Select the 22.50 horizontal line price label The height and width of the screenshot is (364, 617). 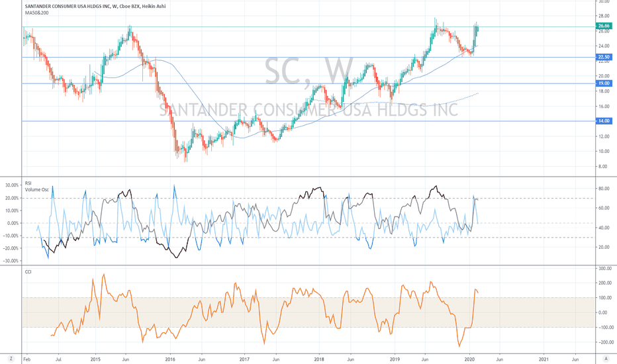pyautogui.click(x=604, y=57)
